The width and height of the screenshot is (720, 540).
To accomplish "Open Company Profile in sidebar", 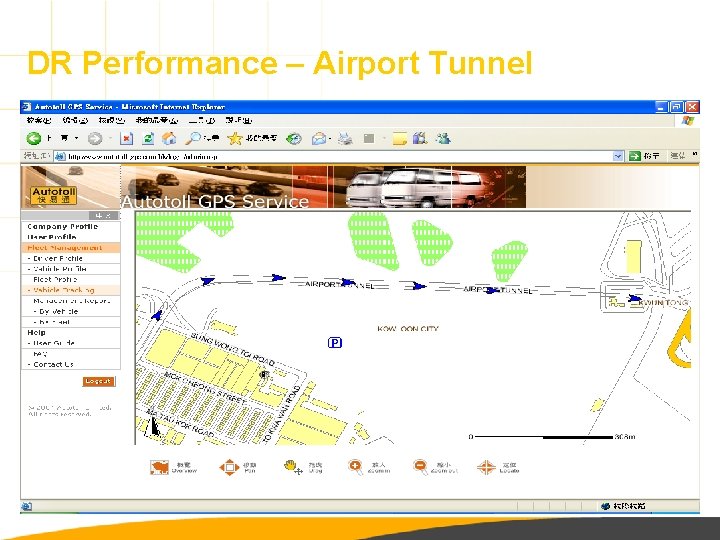I will (62, 226).
